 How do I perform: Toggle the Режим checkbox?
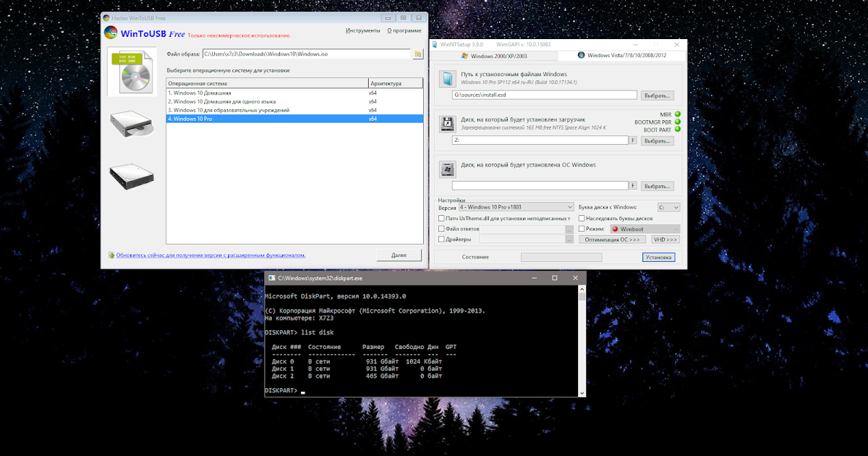(x=582, y=229)
